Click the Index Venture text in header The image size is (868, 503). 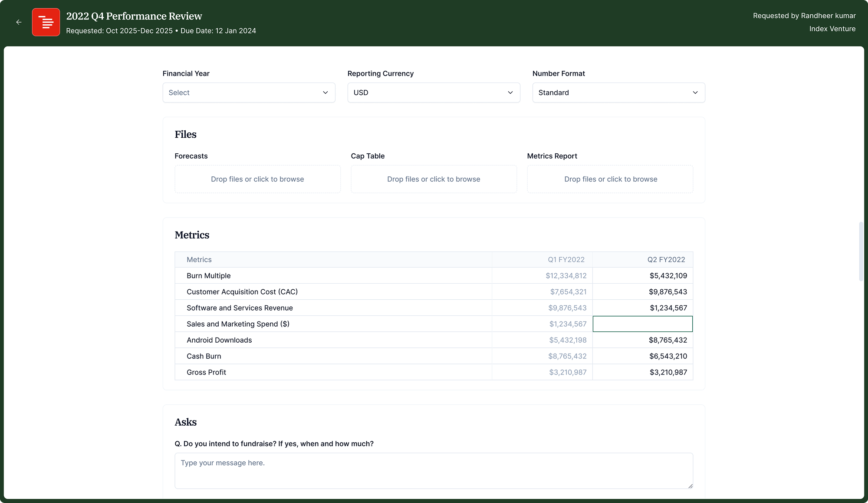(x=832, y=29)
